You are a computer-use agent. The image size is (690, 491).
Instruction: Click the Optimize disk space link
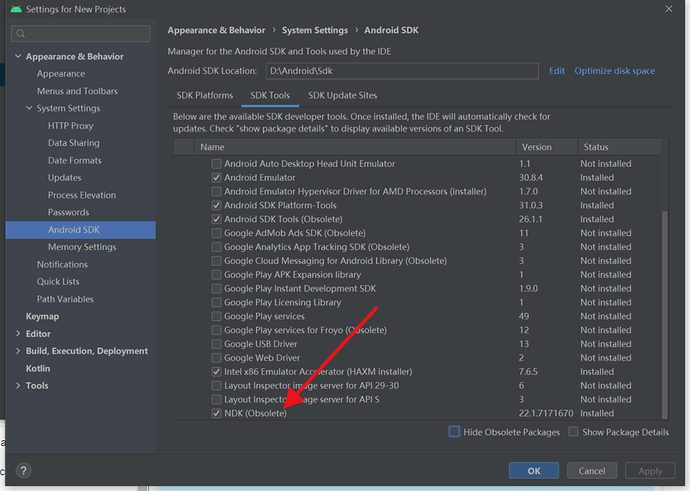(615, 71)
